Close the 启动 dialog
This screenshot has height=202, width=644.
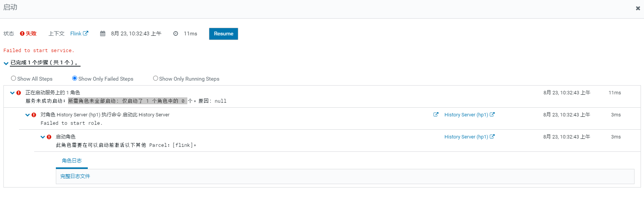click(638, 8)
